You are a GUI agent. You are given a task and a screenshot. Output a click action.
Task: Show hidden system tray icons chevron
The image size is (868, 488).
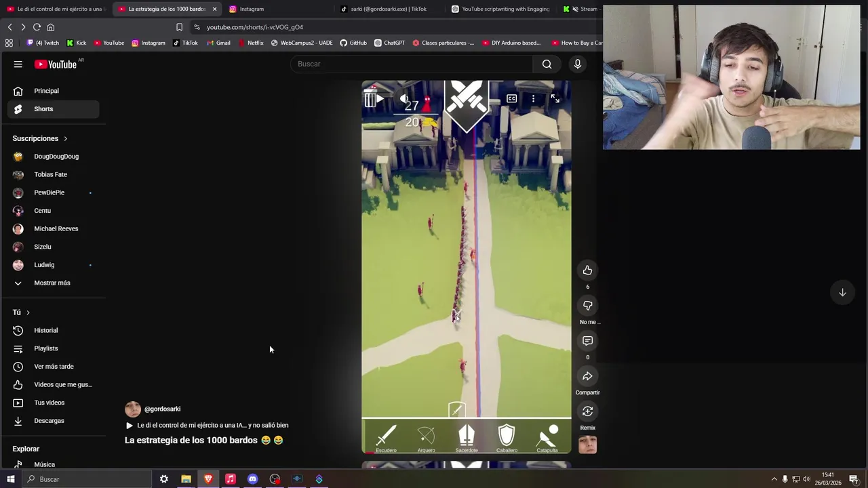[774, 479]
